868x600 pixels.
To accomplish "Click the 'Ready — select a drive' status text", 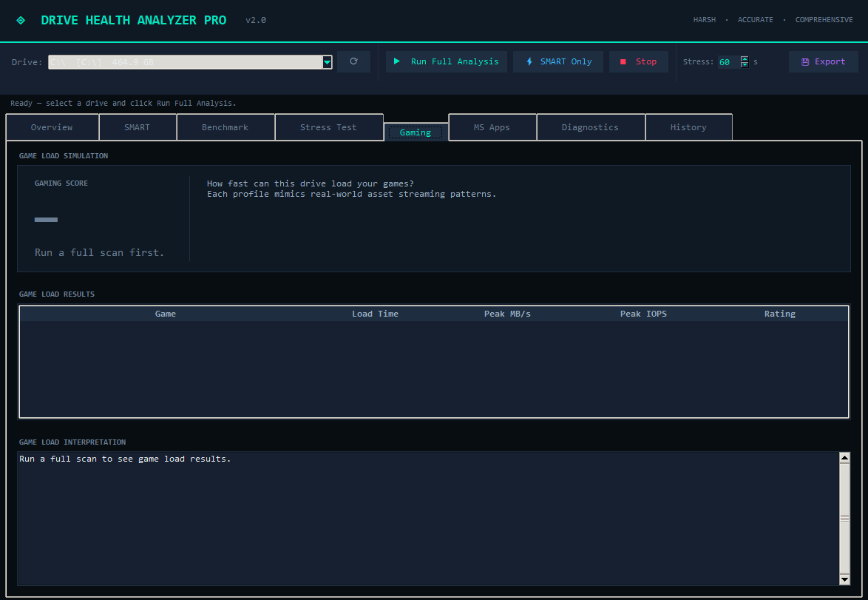I will (123, 103).
